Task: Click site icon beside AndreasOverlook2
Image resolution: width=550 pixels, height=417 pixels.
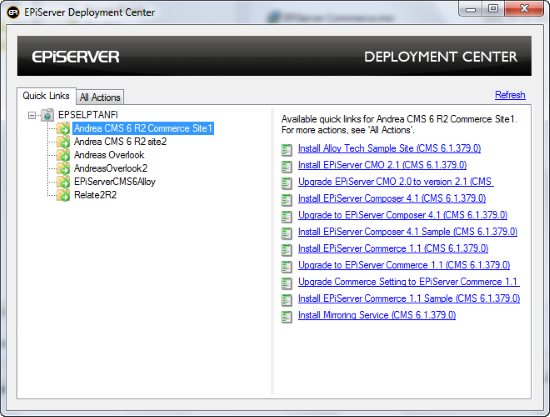Action: [x=63, y=168]
